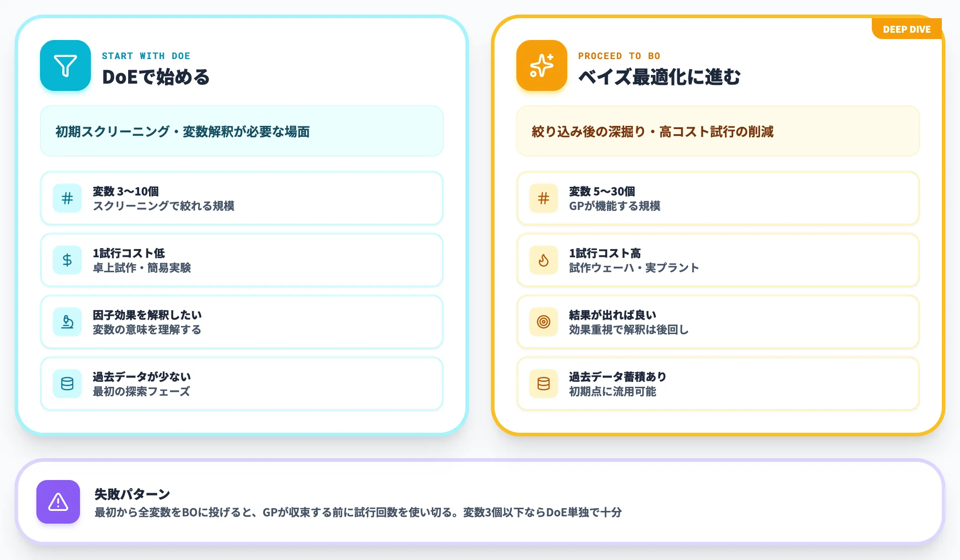Image resolution: width=960 pixels, height=560 pixels.
Task: Click the 卓上試作・簡易実験 description
Action: pos(142,268)
